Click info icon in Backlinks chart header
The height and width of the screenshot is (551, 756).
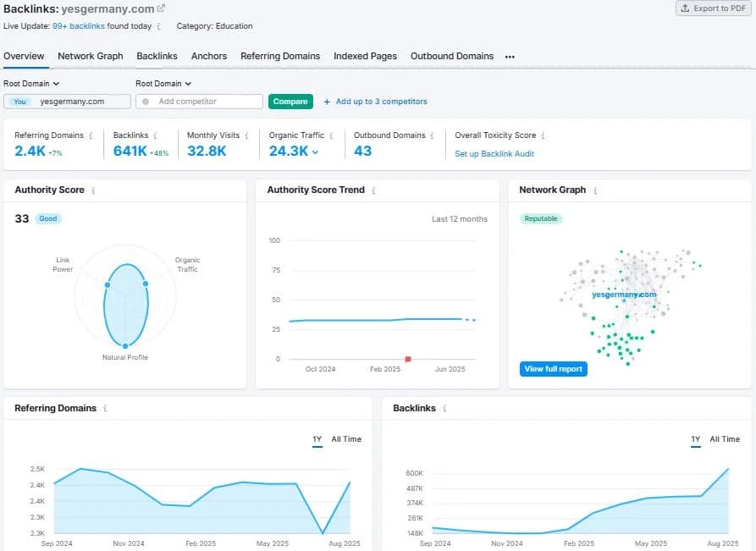444,408
